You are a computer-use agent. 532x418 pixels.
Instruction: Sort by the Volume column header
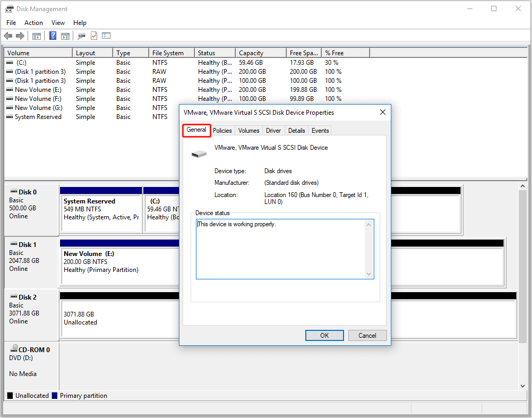38,53
